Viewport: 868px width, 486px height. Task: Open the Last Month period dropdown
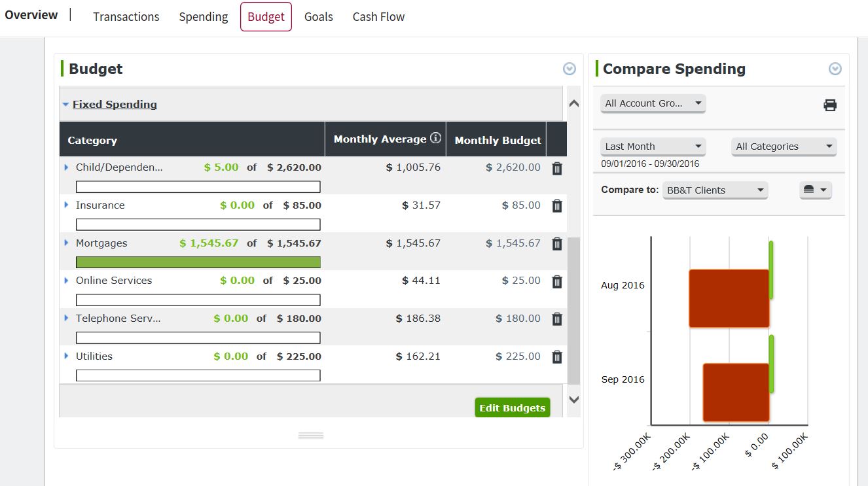coord(653,147)
